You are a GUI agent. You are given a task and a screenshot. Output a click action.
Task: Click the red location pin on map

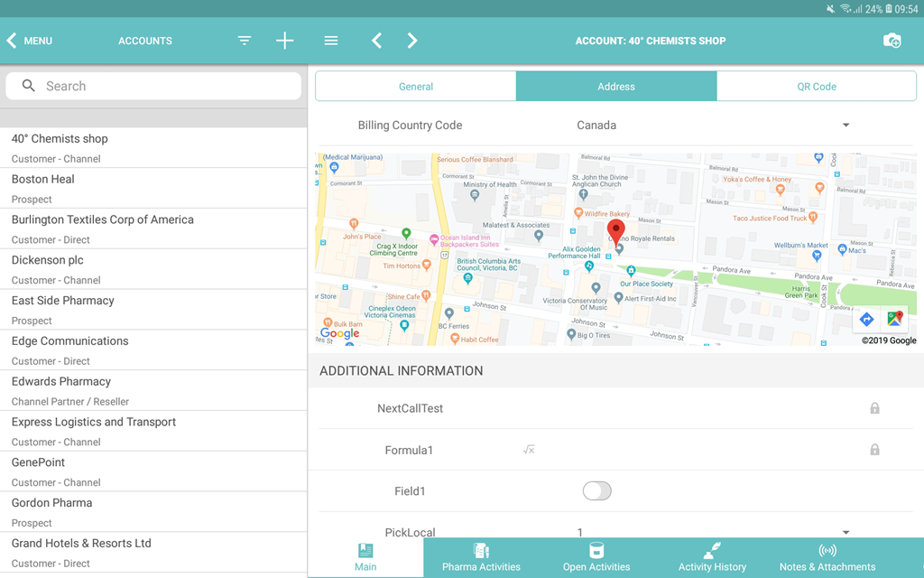[615, 231]
